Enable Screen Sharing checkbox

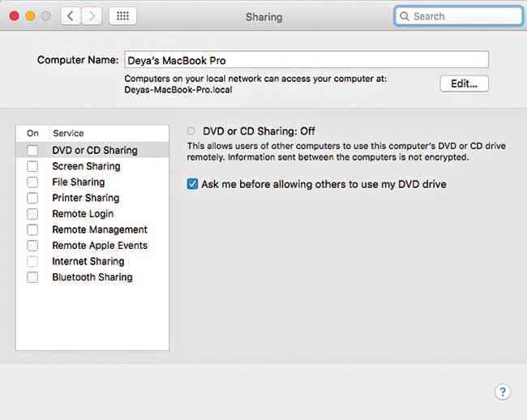click(x=32, y=166)
